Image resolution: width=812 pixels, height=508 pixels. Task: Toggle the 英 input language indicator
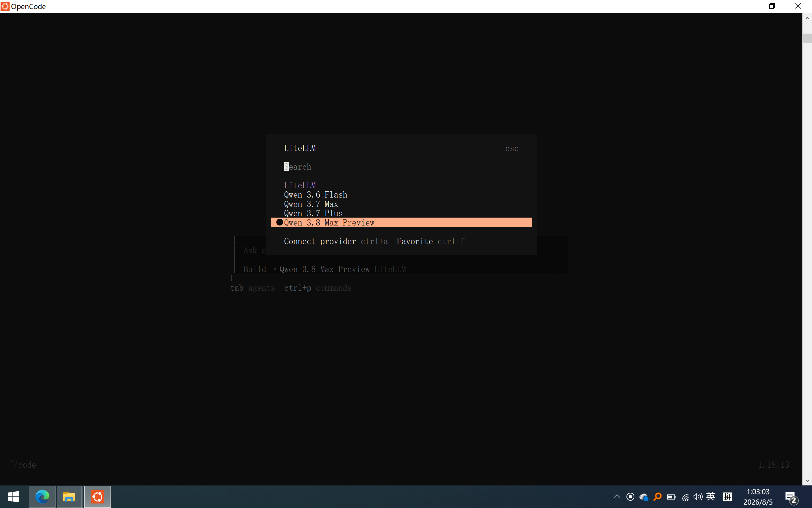pyautogui.click(x=711, y=496)
